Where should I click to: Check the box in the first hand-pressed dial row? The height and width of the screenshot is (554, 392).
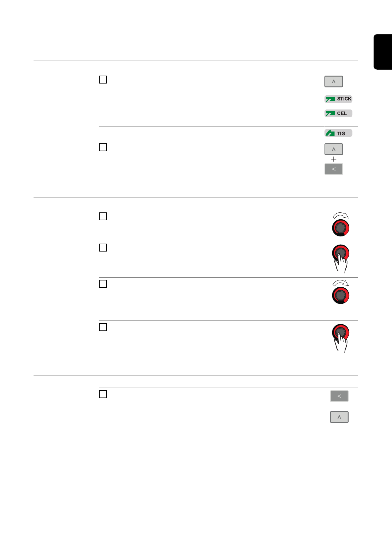pos(103,248)
